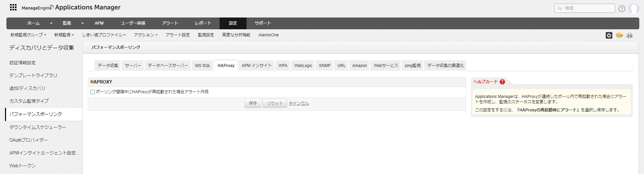Screen dimensions: 644x174
Task: Switch to the WebLogic tab
Action: (303, 66)
